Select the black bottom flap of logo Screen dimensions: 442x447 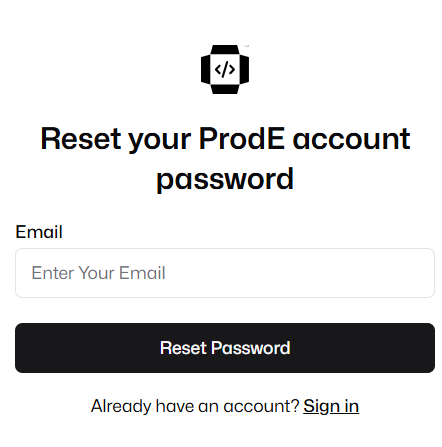225,89
